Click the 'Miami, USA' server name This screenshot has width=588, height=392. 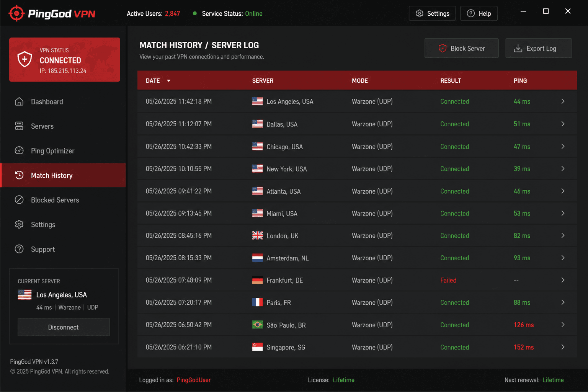(282, 214)
